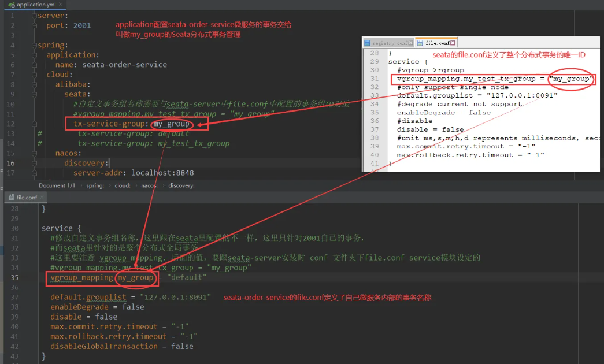
Task: Collapse the 'server:' block fold marker
Action: click(34, 16)
